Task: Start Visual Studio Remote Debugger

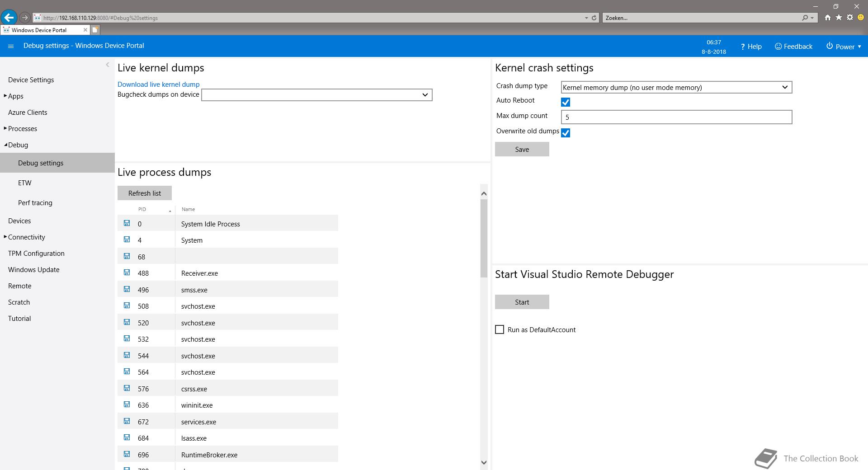Action: [x=522, y=302]
